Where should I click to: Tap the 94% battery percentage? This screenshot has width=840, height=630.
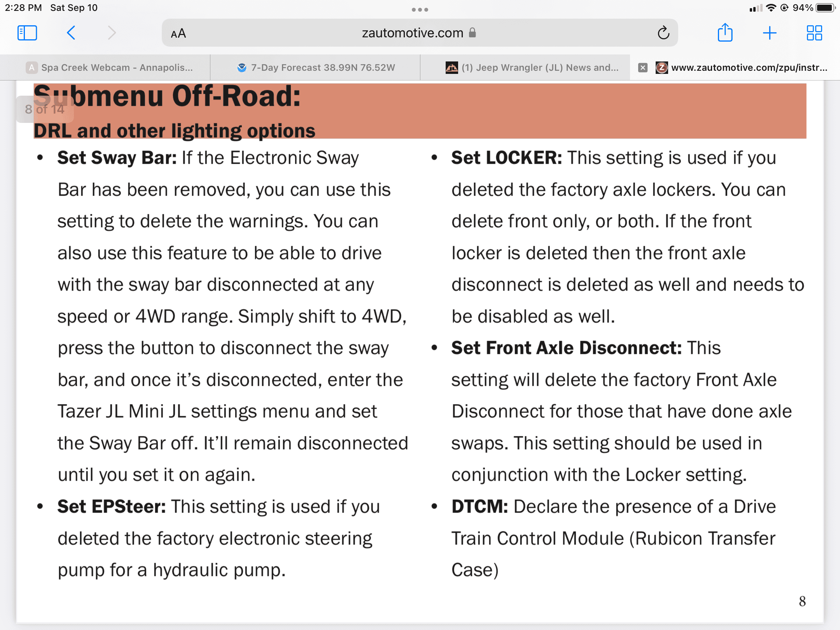coord(803,8)
